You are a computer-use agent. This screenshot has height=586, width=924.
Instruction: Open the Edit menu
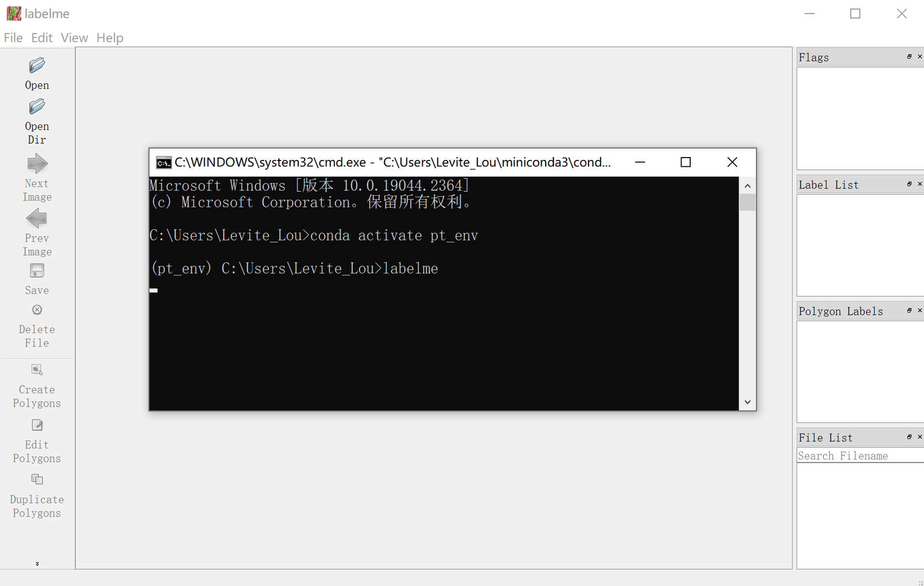42,38
